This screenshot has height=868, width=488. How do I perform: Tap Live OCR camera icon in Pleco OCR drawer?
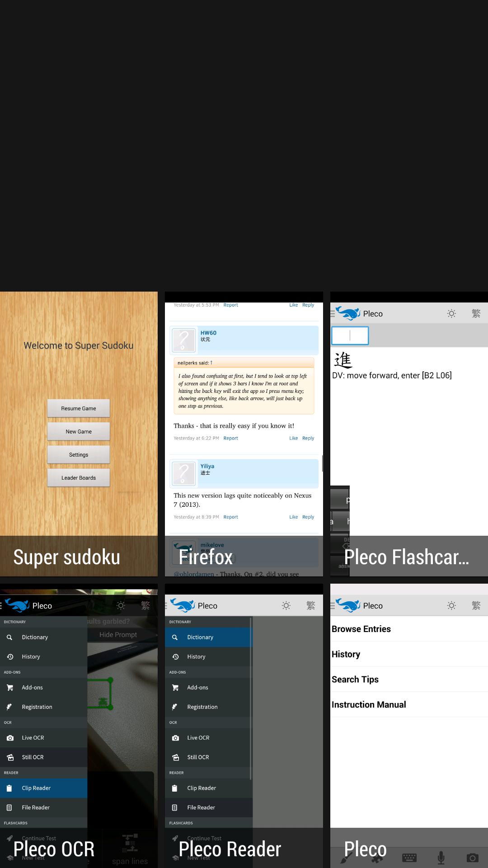click(10, 738)
